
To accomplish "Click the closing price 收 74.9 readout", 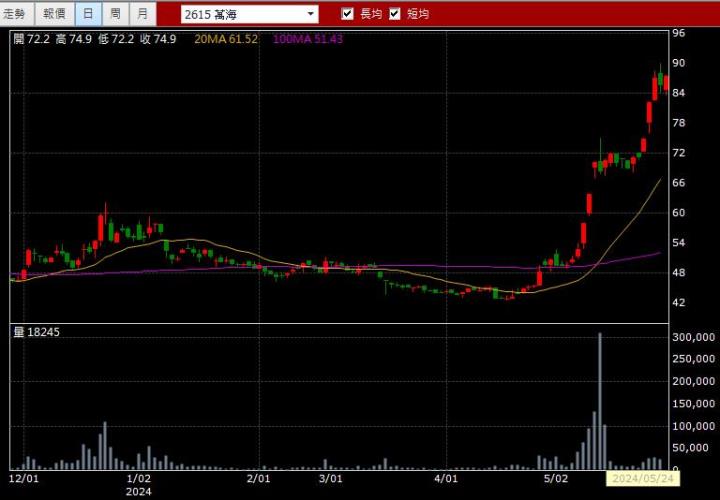I will [158, 39].
